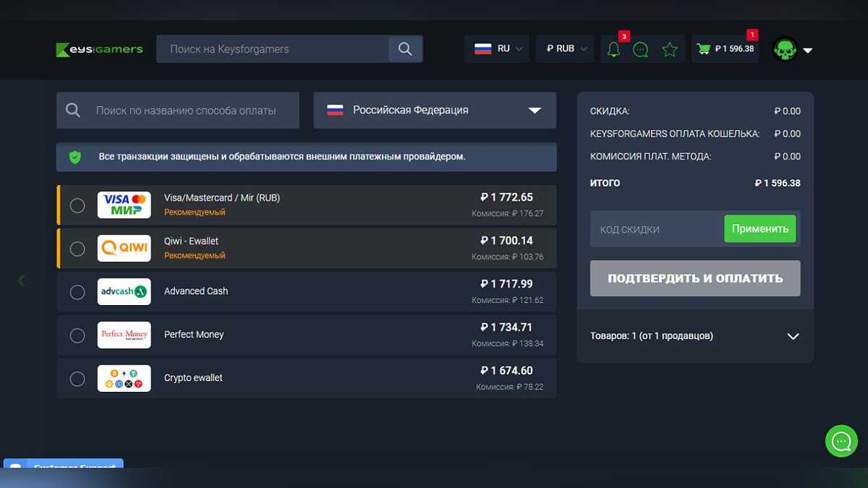Click the magnifier search button in header
This screenshot has width=868, height=488.
click(405, 49)
